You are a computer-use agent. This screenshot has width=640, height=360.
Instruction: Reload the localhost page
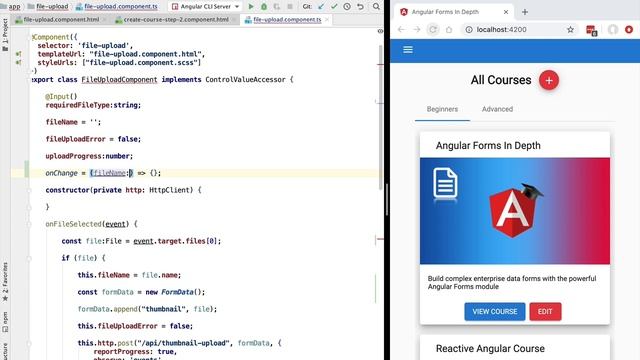pos(433,29)
